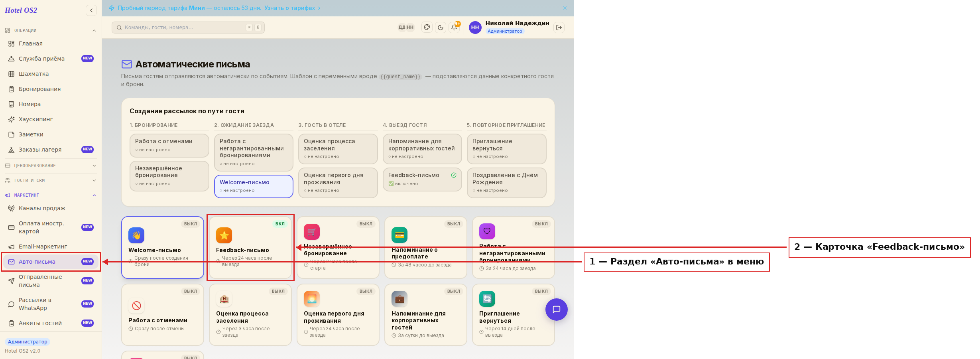The width and height of the screenshot is (980, 359).
Task: Open the floating chat bubble button
Action: pyautogui.click(x=557, y=310)
